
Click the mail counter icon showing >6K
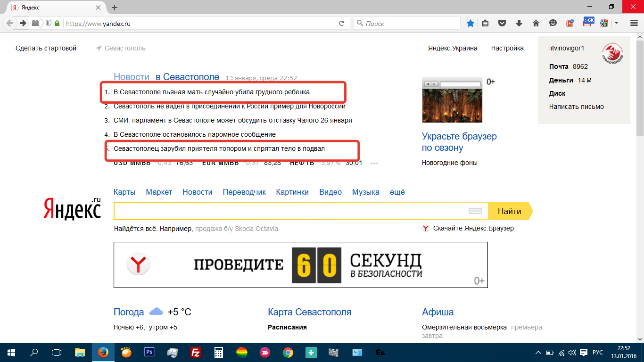[x=588, y=21]
